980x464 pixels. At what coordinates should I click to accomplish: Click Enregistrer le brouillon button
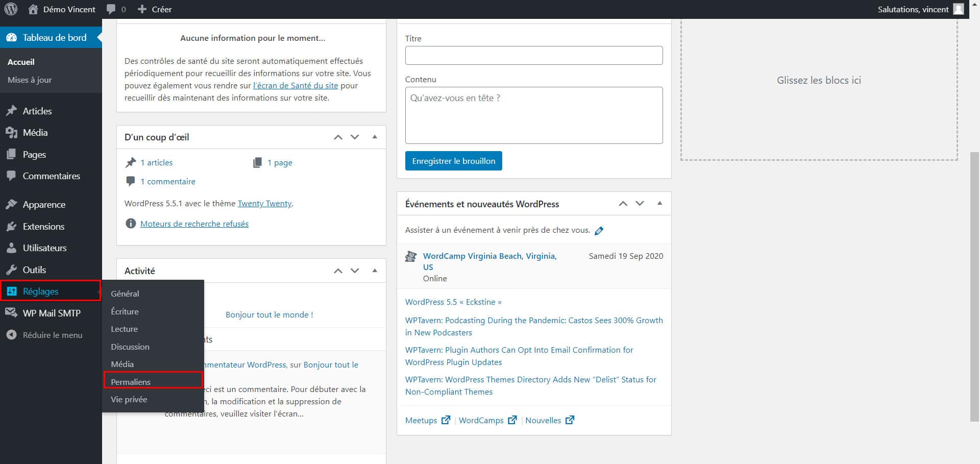[x=454, y=161]
